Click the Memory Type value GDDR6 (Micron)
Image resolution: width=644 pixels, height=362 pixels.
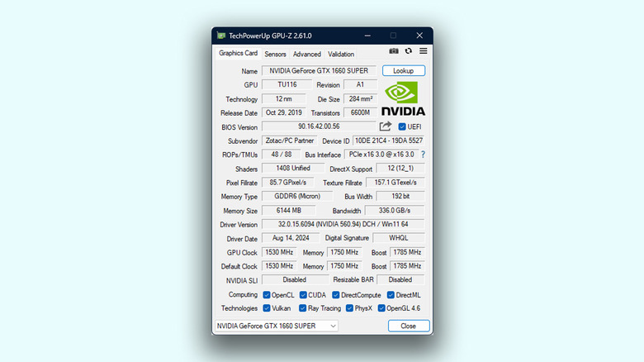297,196
